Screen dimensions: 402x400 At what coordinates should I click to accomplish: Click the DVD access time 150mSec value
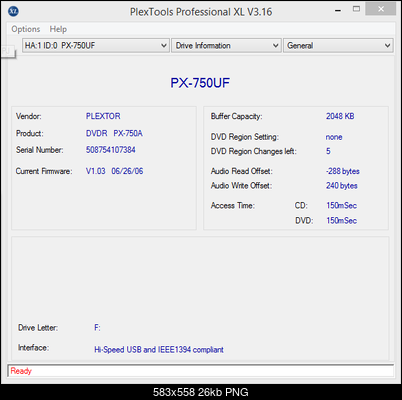coord(342,220)
